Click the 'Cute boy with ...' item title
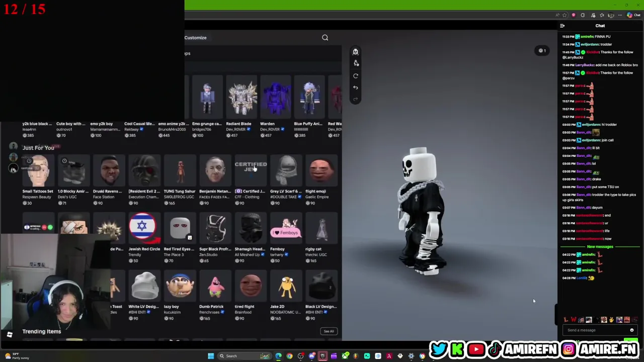This screenshot has height=362, width=644. click(x=70, y=124)
